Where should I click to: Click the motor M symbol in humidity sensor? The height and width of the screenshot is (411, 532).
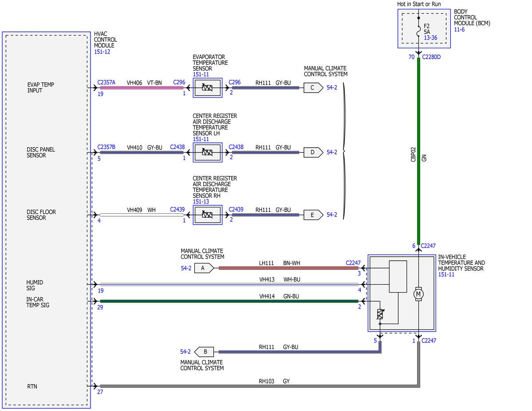tap(418, 294)
